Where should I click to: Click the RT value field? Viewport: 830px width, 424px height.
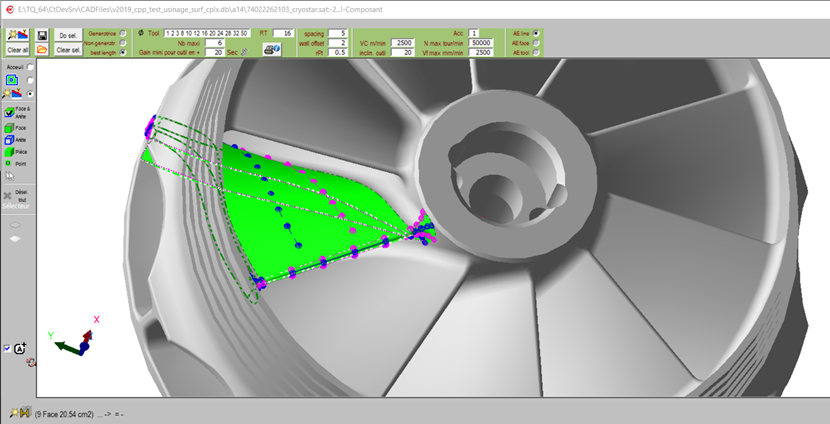pyautogui.click(x=284, y=33)
